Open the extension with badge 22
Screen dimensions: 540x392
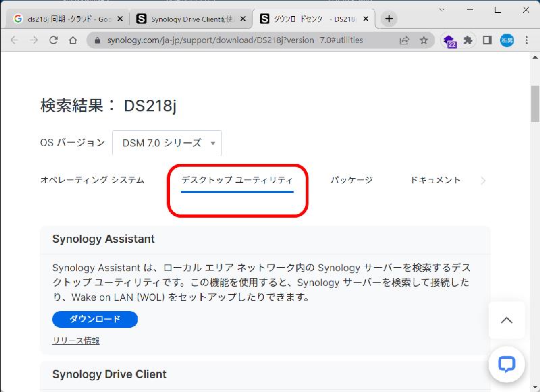click(450, 41)
